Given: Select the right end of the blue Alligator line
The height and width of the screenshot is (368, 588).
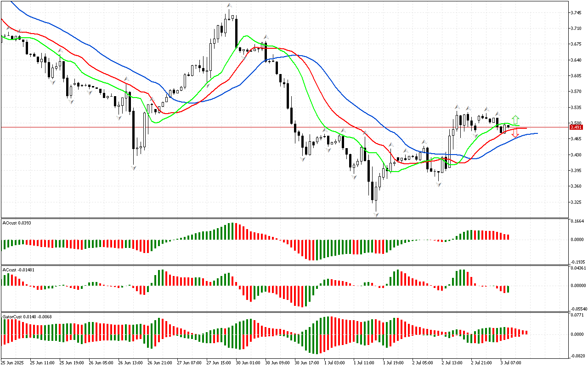Looking at the screenshot, I should [x=536, y=133].
